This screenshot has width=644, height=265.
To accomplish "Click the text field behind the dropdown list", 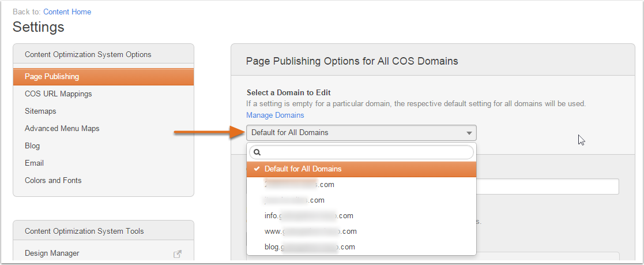I will tap(548, 186).
